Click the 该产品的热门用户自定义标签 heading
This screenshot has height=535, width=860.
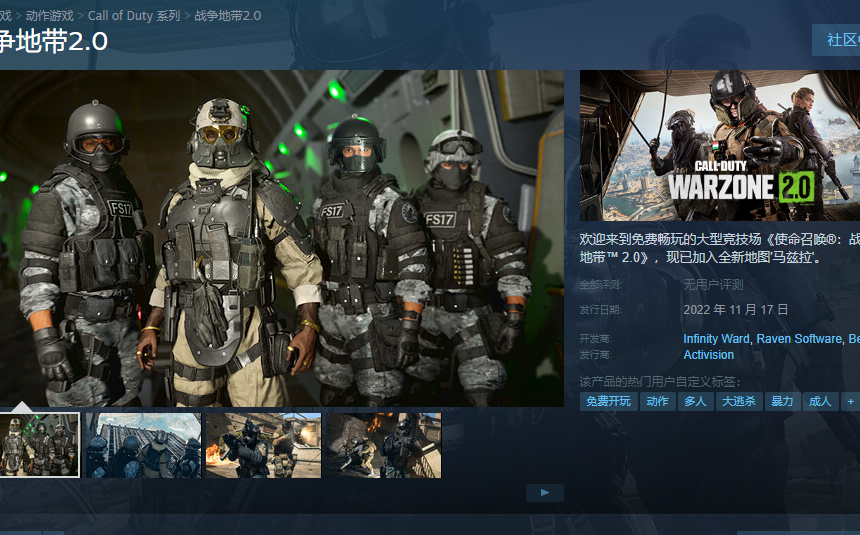[660, 381]
